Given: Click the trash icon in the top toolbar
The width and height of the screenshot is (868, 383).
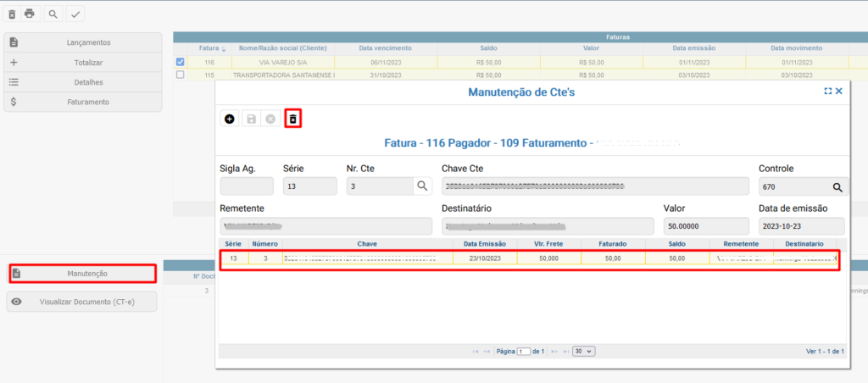Looking at the screenshot, I should [x=12, y=14].
